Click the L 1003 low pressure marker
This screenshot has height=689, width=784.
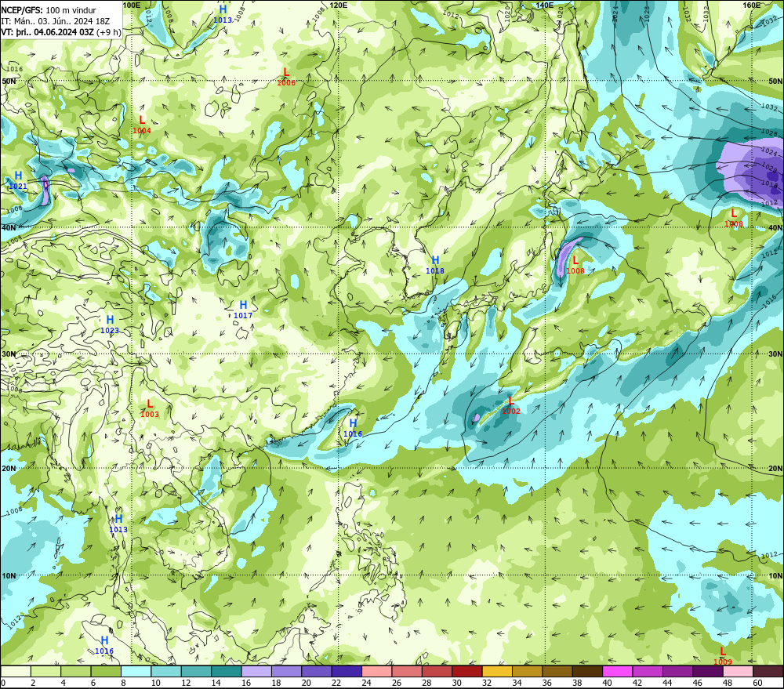pos(150,408)
